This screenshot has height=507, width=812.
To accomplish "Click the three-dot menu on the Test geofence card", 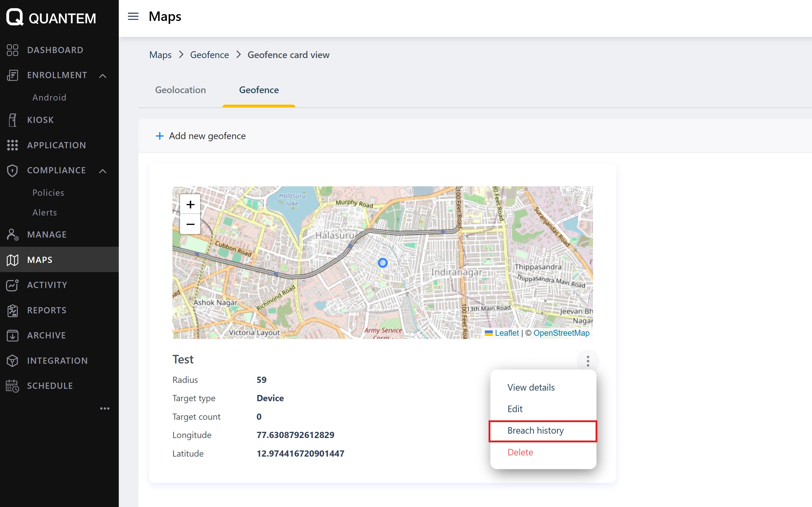I will (588, 361).
